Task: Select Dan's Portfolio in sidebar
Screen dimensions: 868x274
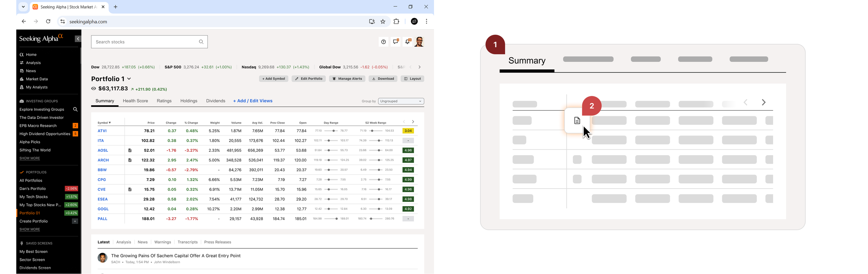Action: coord(33,189)
